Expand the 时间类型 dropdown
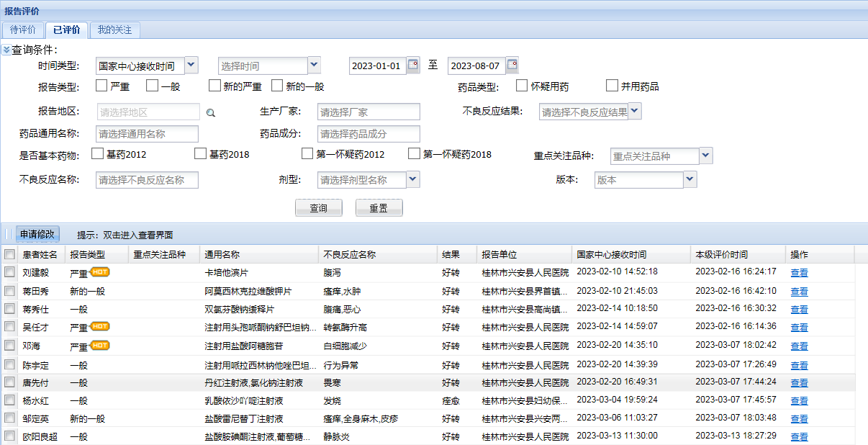Screen dimensions: 868x445 pos(191,66)
